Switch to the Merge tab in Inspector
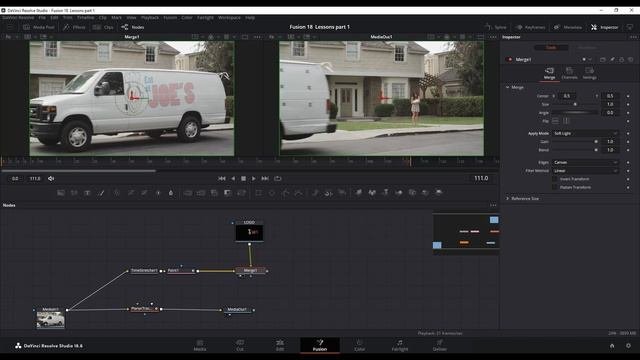 pos(549,73)
